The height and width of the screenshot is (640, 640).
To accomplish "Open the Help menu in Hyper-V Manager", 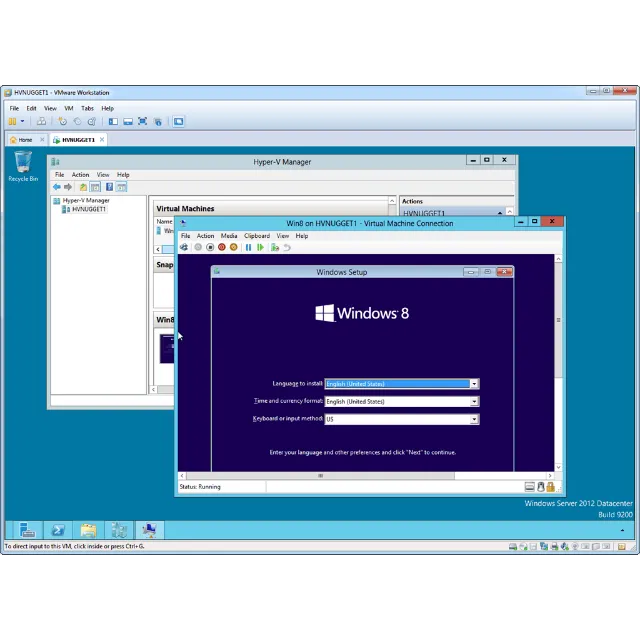I will 123,175.
